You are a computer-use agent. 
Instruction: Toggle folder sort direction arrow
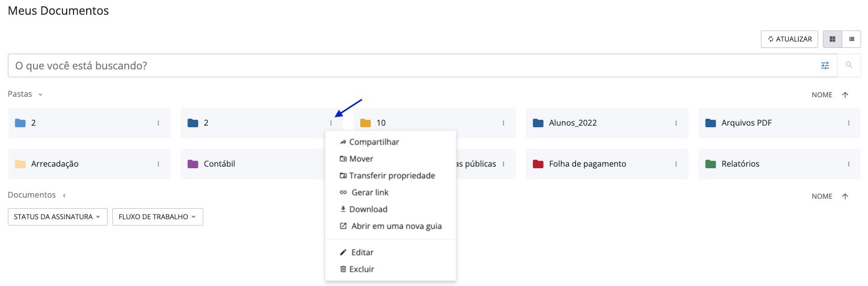point(845,95)
